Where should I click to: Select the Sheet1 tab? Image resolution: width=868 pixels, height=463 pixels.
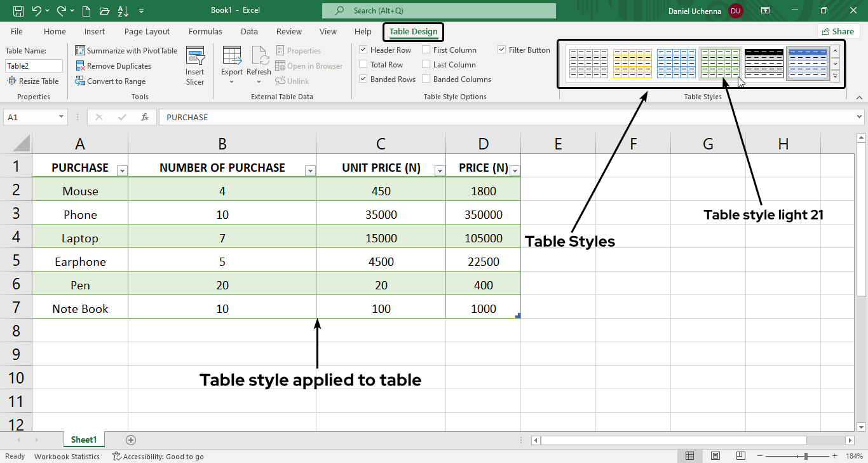[84, 439]
